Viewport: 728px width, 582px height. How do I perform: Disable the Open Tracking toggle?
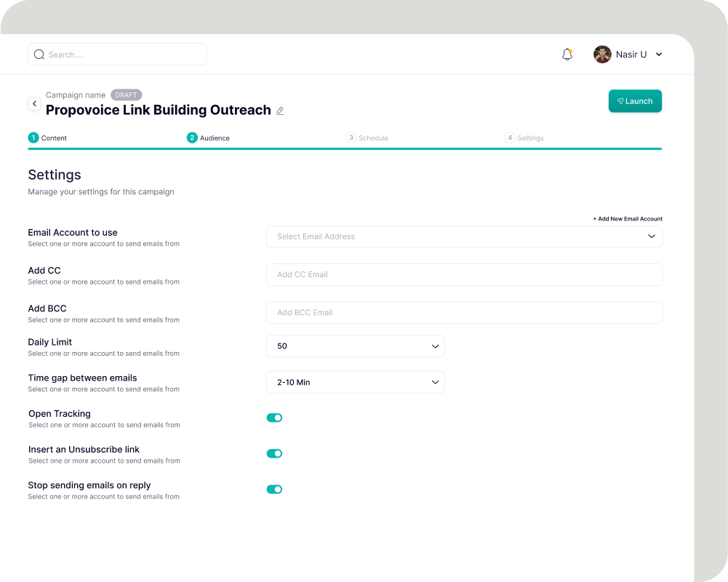[x=274, y=418]
